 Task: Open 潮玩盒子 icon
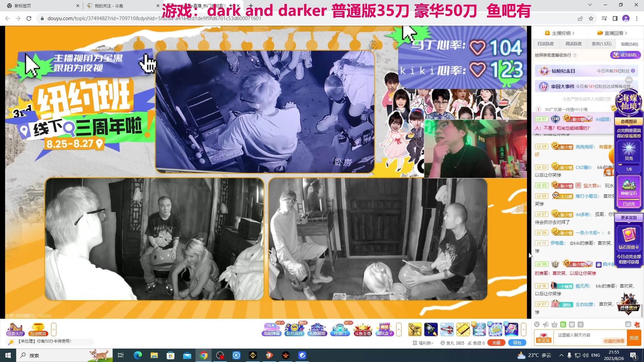point(384,329)
